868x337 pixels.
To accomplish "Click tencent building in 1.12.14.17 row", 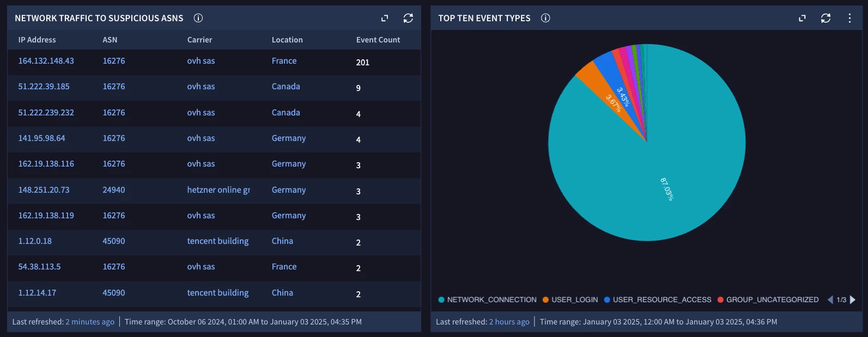I will click(x=218, y=293).
